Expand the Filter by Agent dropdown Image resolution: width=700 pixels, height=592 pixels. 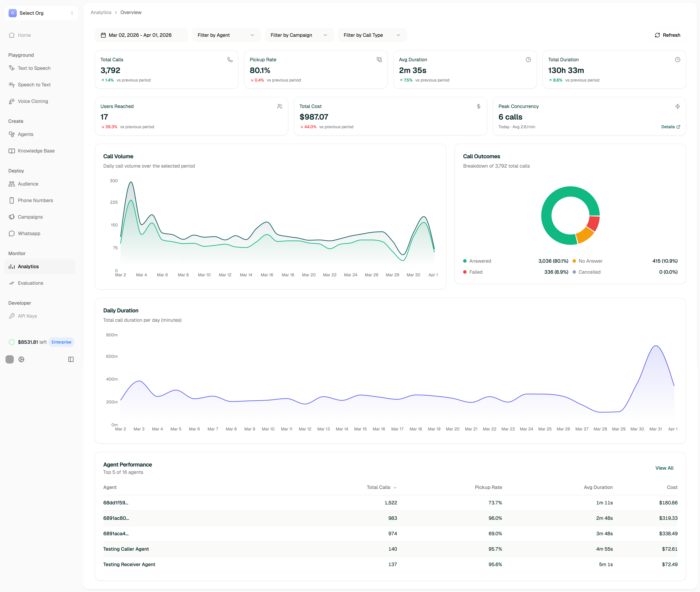point(226,35)
